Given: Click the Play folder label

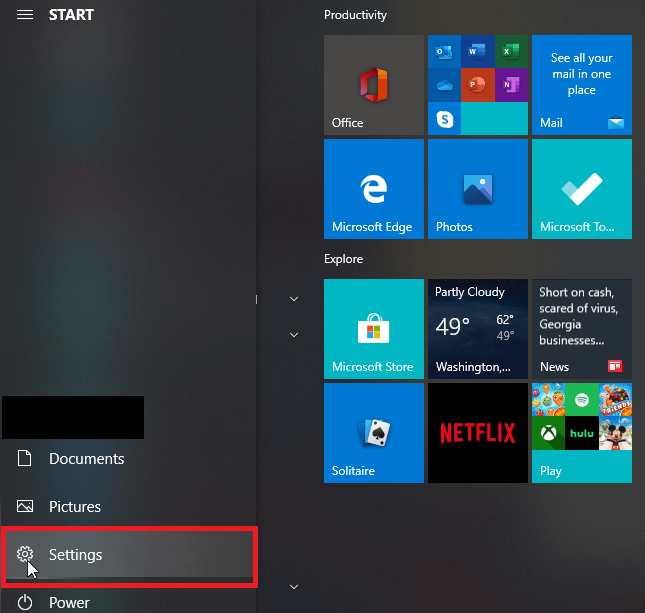Looking at the screenshot, I should click(x=551, y=471).
